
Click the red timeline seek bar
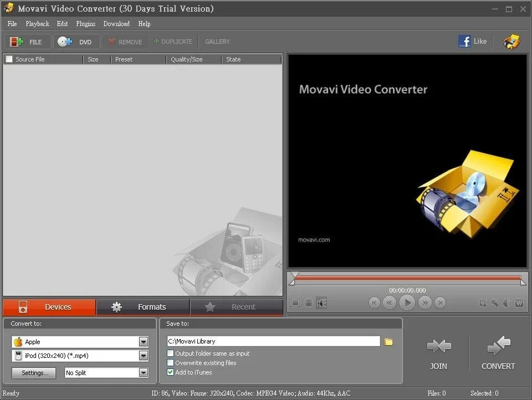[407, 278]
